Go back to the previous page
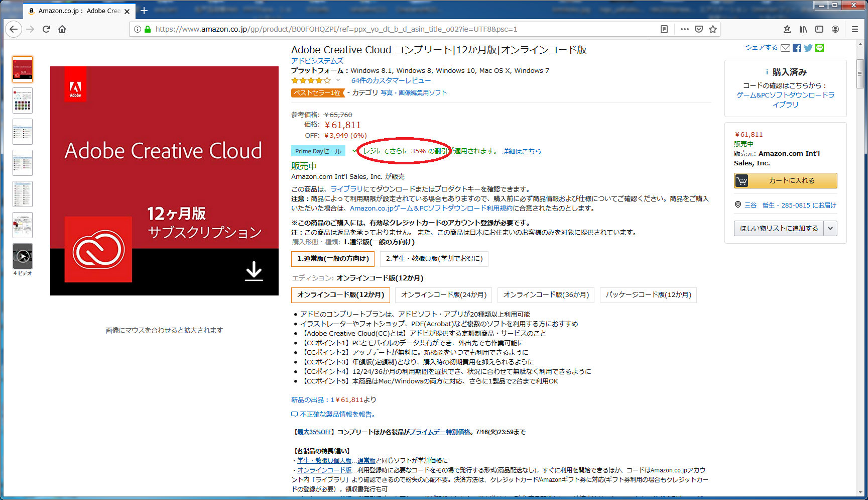Viewport: 868px width, 500px height. coord(14,29)
